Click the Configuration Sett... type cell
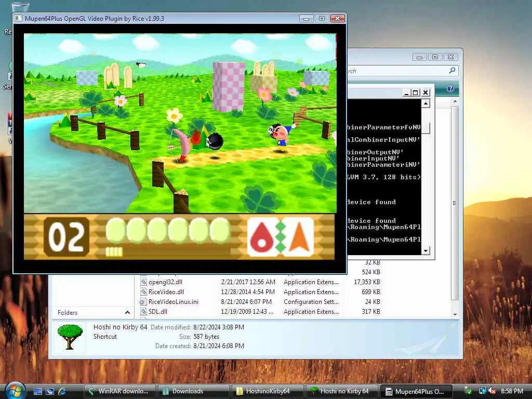532x399 pixels. click(311, 302)
